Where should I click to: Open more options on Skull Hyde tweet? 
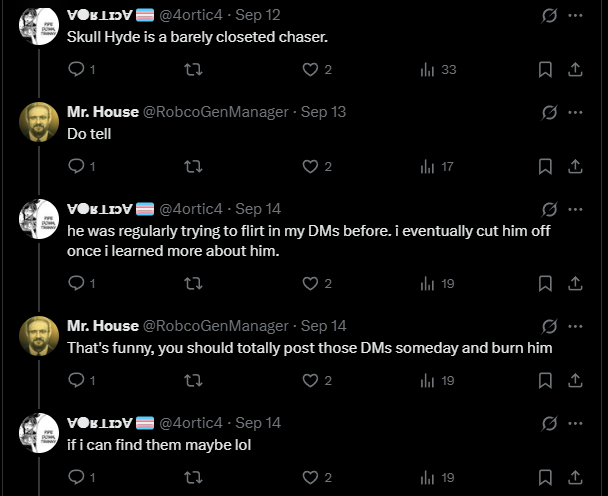(576, 15)
